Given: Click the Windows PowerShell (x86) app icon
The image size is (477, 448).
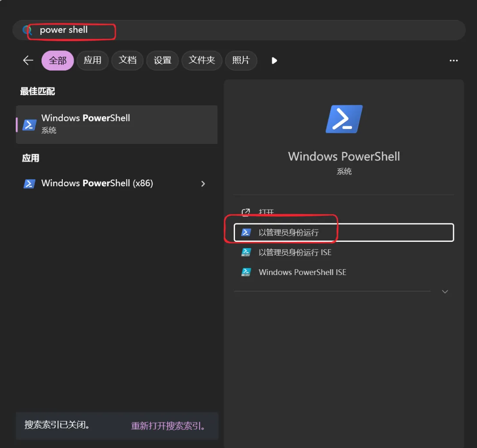Looking at the screenshot, I should pyautogui.click(x=30, y=184).
